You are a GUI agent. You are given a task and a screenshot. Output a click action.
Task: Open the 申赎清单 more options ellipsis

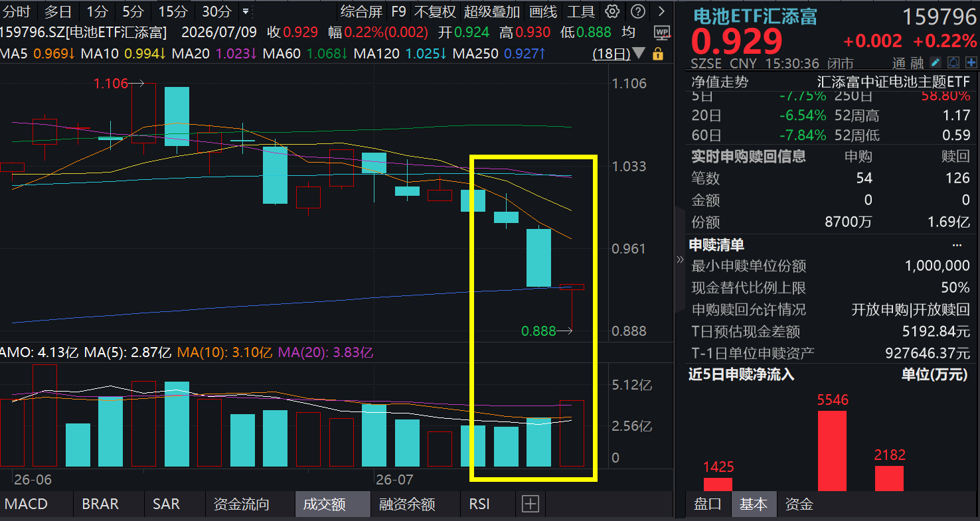point(957,245)
